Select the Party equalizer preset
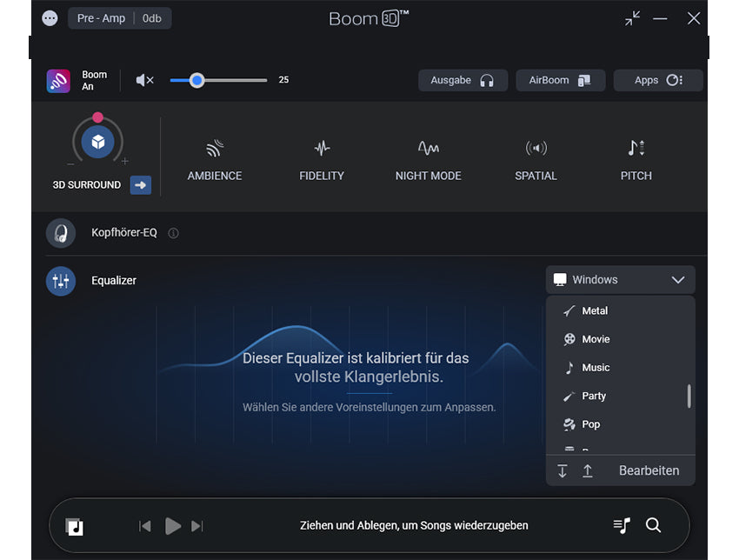This screenshot has width=739, height=560. 620,396
